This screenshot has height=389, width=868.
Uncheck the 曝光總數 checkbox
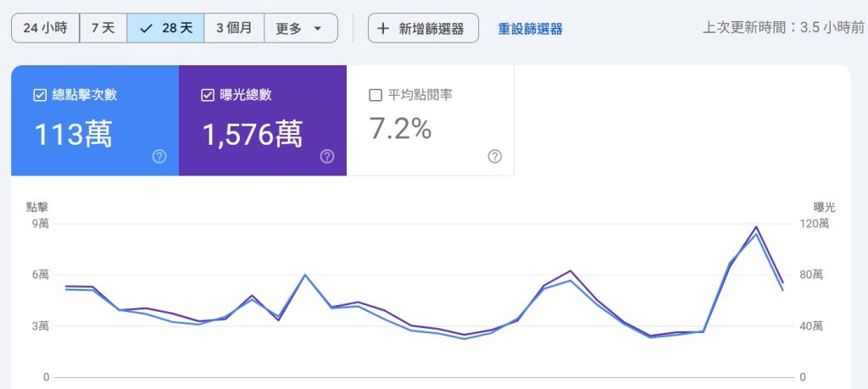point(208,95)
